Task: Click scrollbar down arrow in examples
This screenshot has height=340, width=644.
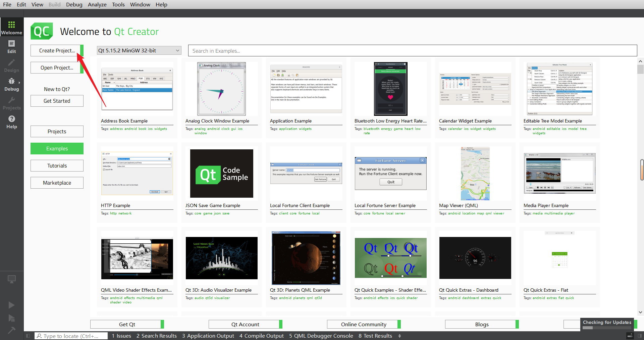Action: (x=640, y=312)
